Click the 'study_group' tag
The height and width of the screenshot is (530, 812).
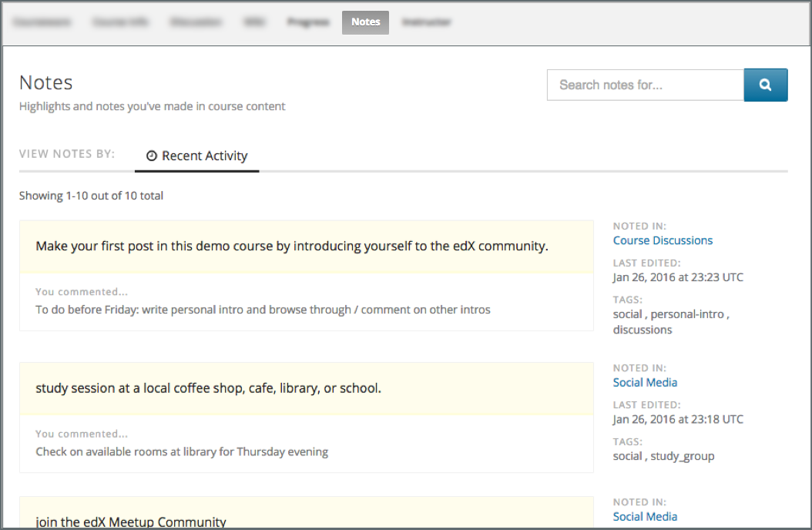click(682, 456)
